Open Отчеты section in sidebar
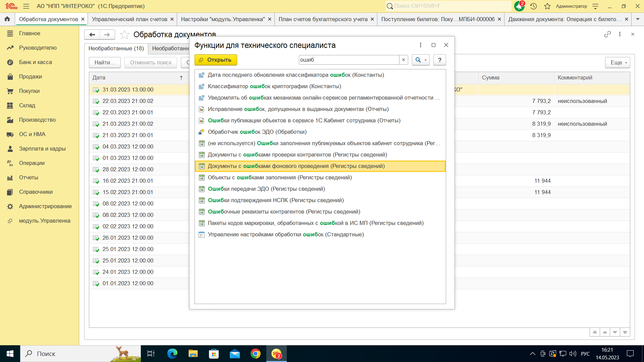The image size is (644, 362). click(x=29, y=177)
